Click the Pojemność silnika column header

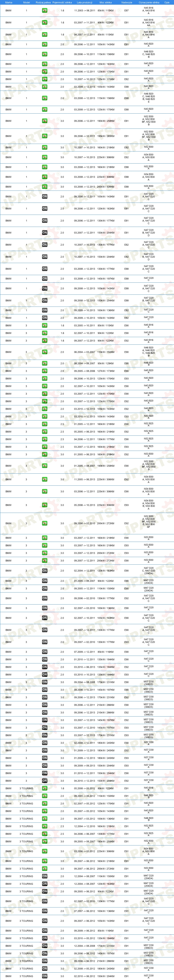point(62,2)
